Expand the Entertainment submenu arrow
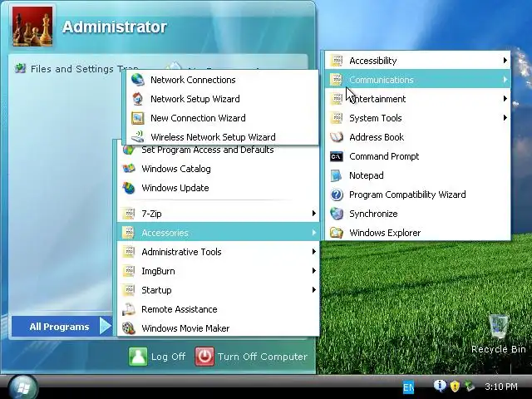This screenshot has width=532, height=399. [x=505, y=99]
